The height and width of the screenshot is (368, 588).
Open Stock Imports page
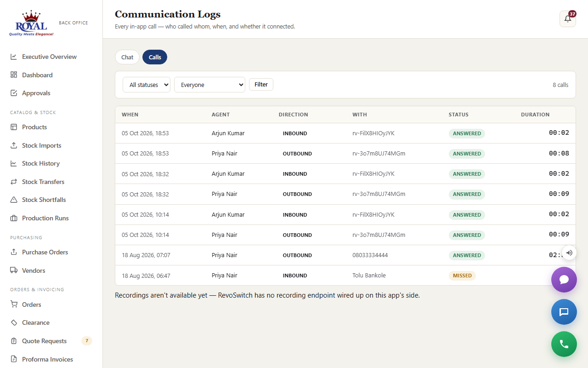[41, 145]
